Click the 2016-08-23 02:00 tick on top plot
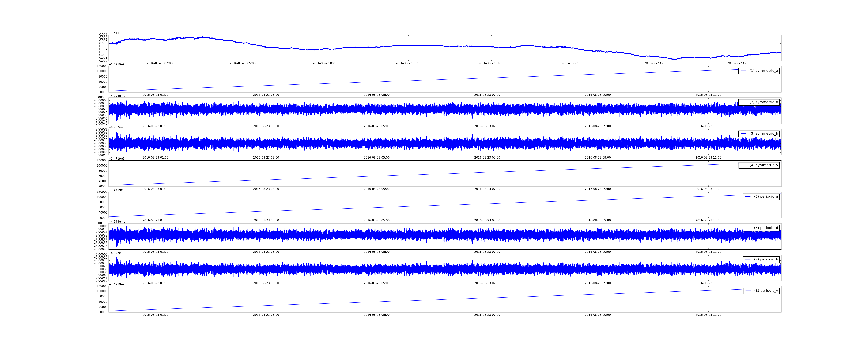Screen dimensions: 868x347 159,63
